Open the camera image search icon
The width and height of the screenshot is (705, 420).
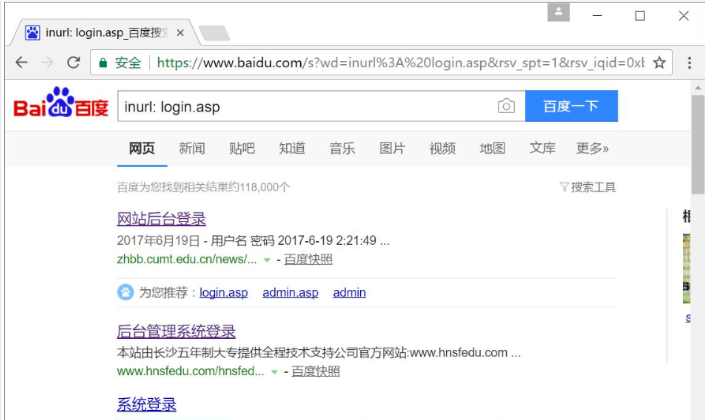point(506,106)
